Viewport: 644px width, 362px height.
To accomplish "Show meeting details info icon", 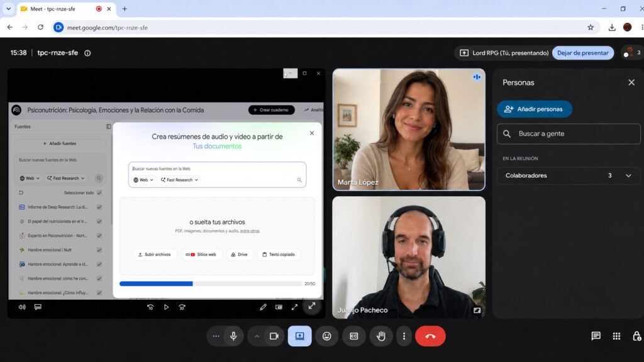I will tap(87, 53).
